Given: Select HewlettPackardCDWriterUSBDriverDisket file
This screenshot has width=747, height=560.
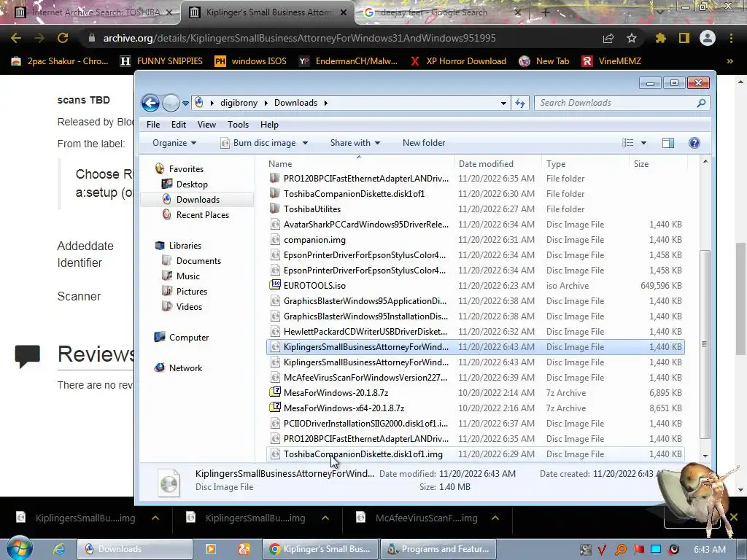Looking at the screenshot, I should click(x=365, y=332).
